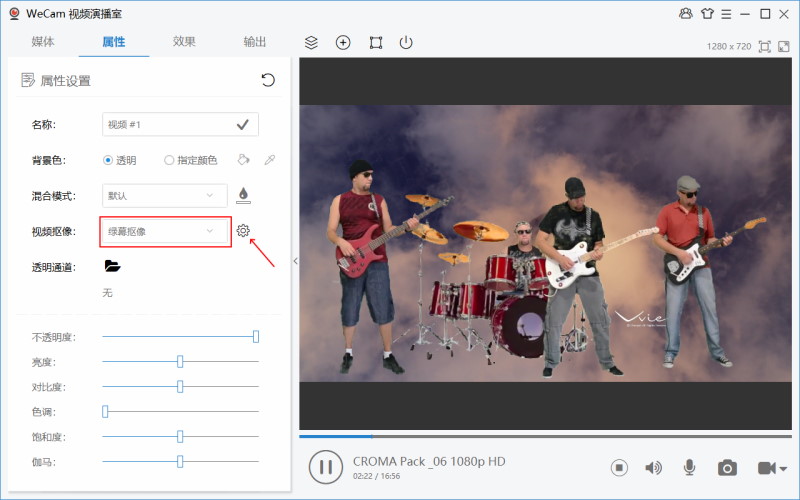Screen dimensions: 800x500
Task: Open chroma key settings gear
Action: coord(243,231)
